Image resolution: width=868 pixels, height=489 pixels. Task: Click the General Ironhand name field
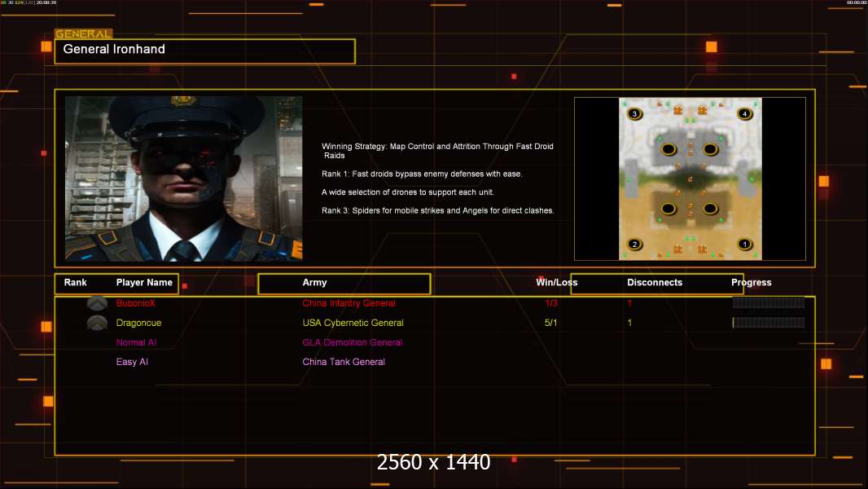point(205,51)
